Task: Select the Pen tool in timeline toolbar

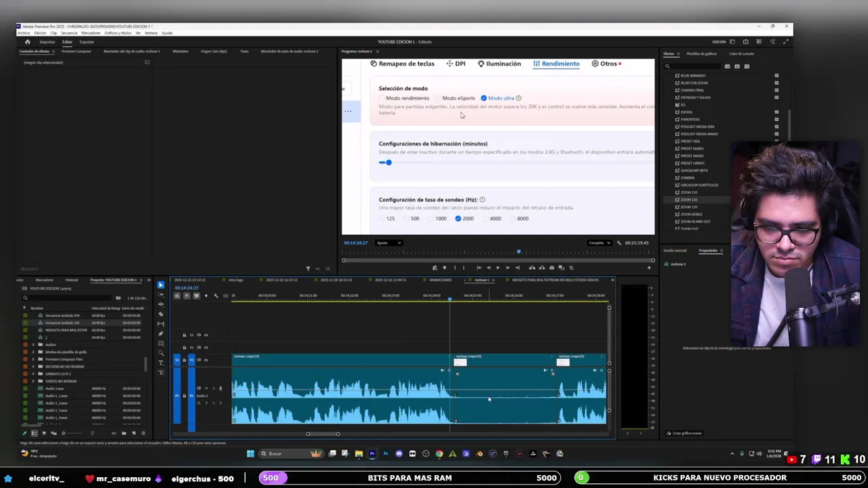Action: 161,333
